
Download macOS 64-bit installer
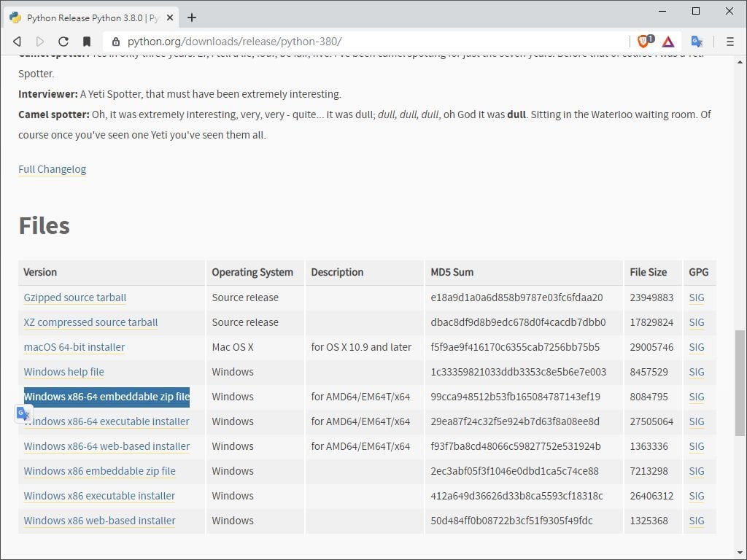point(74,347)
